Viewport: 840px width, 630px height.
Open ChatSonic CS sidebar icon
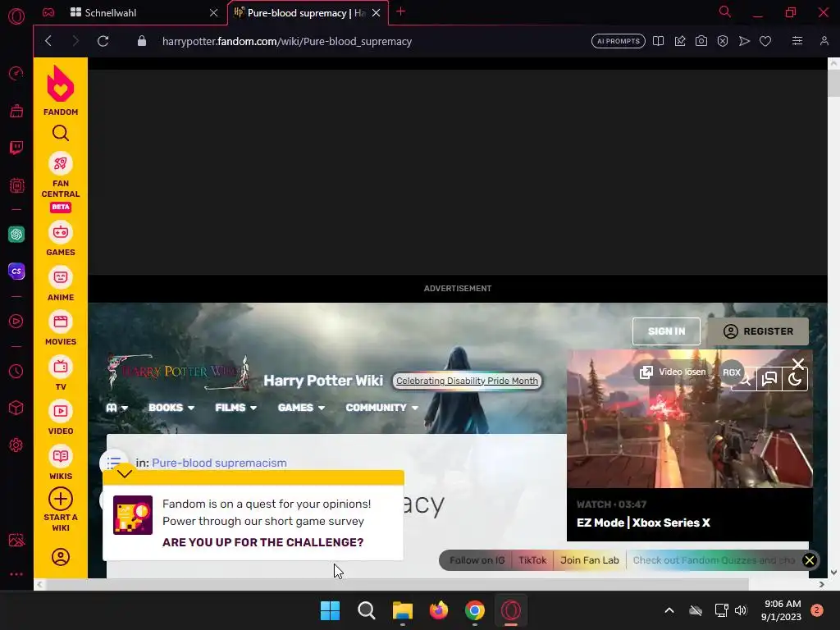16,271
